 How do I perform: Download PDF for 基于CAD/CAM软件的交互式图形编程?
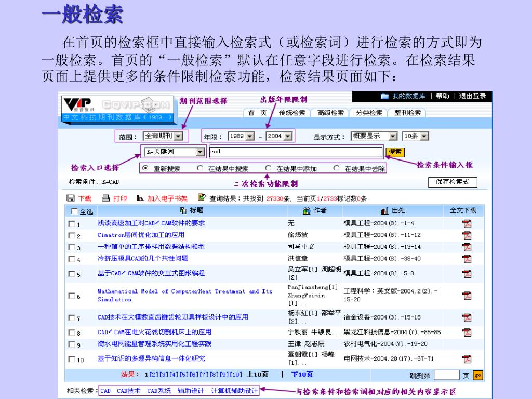(467, 273)
